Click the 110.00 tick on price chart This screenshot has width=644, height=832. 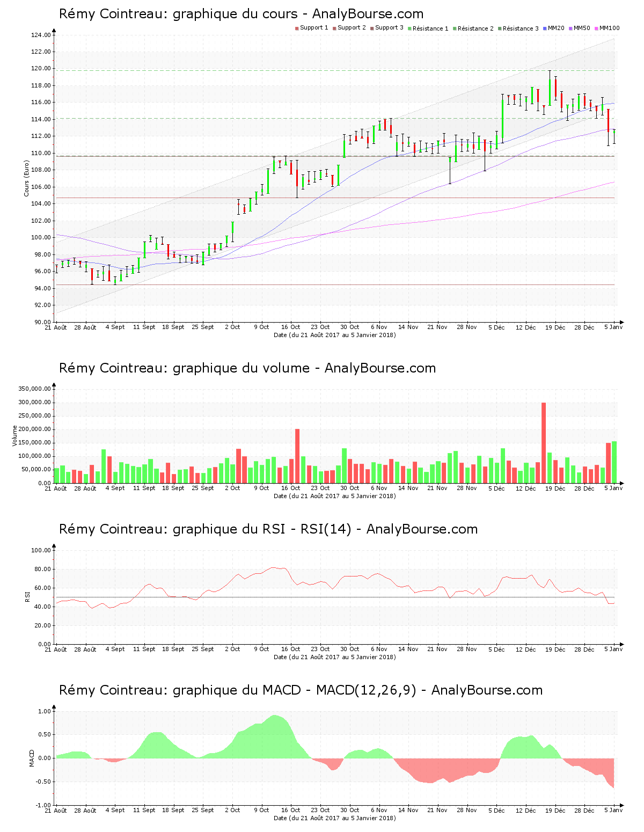(x=41, y=153)
